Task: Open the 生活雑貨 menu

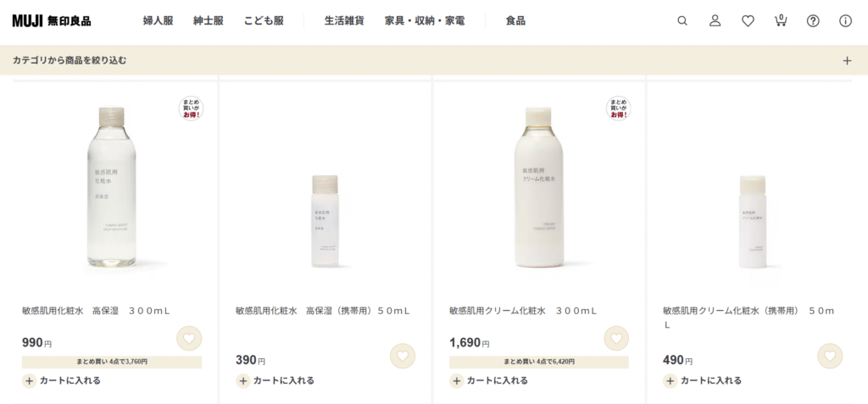Action: (344, 21)
